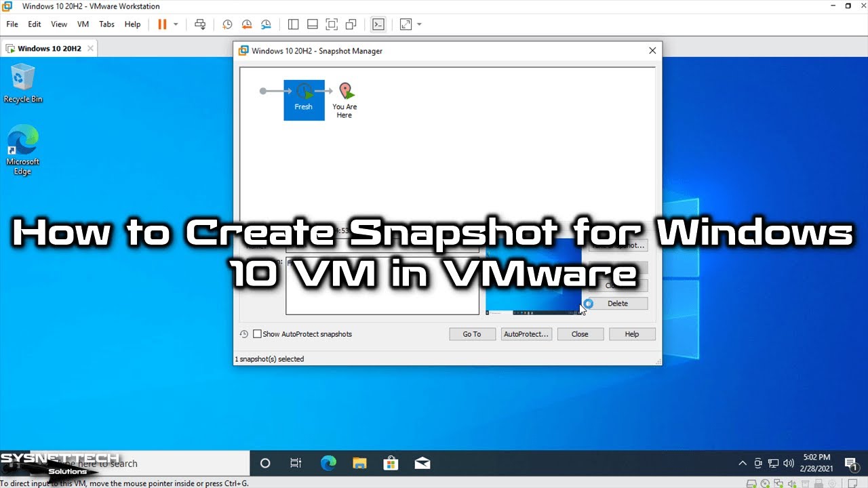Click the Unity mode toolbar icon
This screenshot has height=488, width=868.
click(x=351, y=24)
